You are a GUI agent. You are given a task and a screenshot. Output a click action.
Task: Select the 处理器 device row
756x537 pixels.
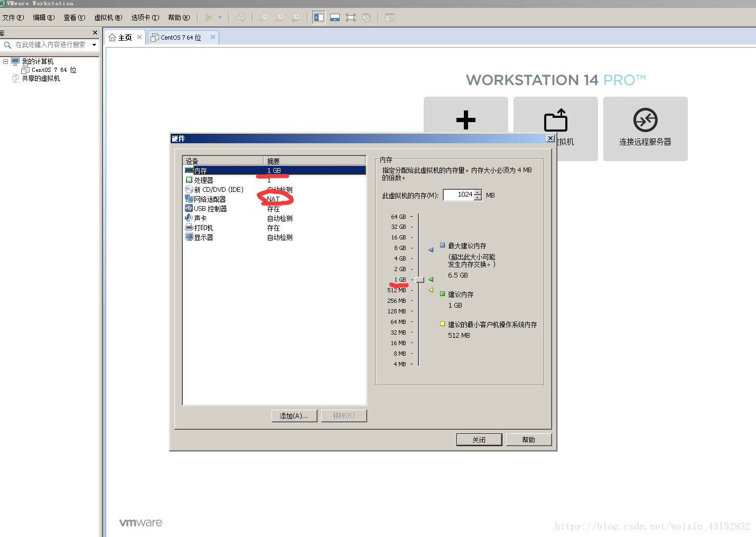(x=274, y=180)
